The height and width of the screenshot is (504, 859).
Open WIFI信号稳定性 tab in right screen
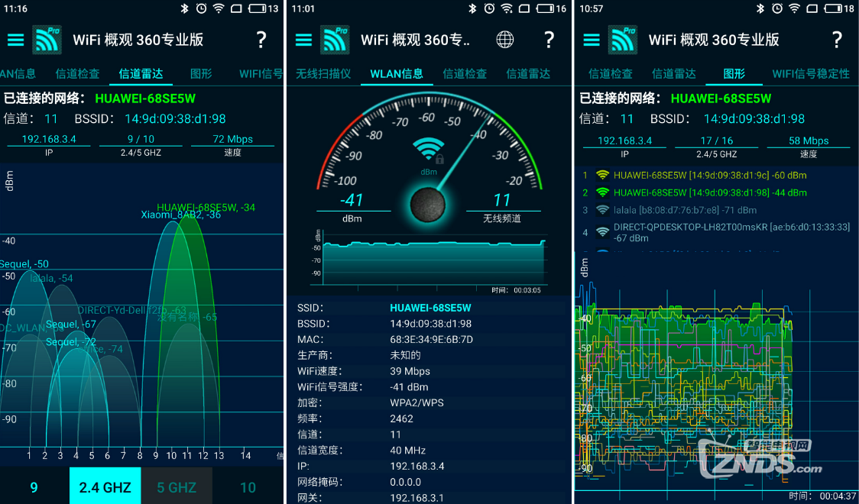pos(811,74)
